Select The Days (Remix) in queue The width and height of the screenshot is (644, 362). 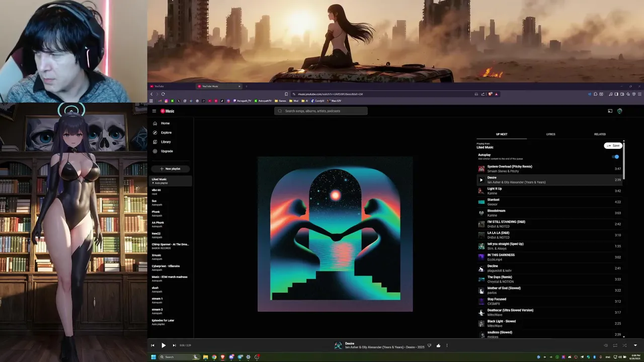tap(549, 280)
